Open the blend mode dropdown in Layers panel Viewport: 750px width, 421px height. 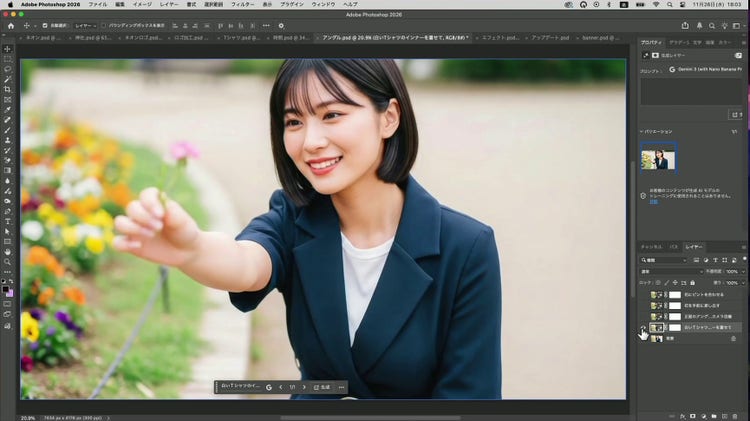[x=667, y=271]
